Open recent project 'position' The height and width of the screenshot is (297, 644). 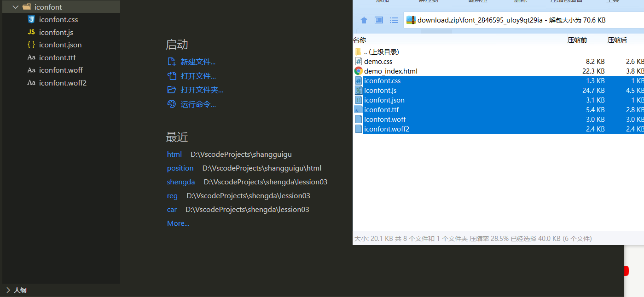180,168
